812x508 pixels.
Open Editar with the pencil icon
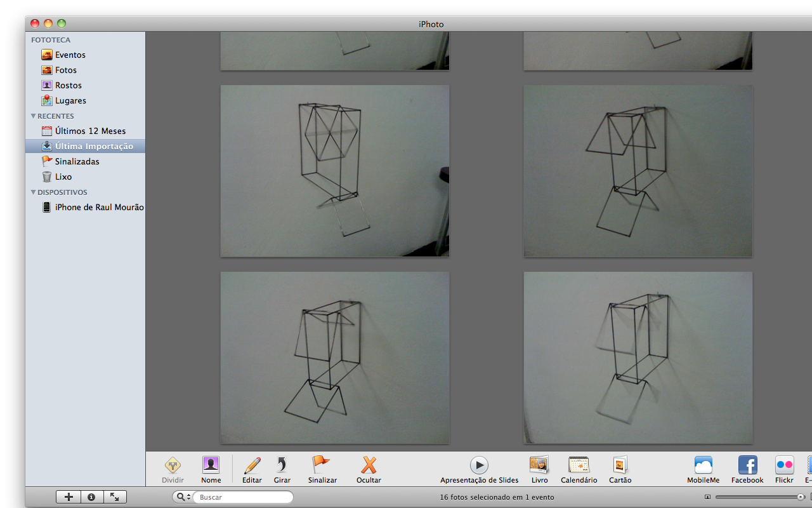pyautogui.click(x=252, y=465)
